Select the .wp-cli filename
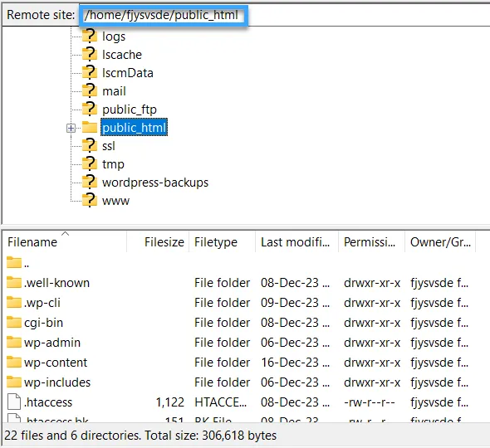The width and height of the screenshot is (490, 448). tap(42, 303)
